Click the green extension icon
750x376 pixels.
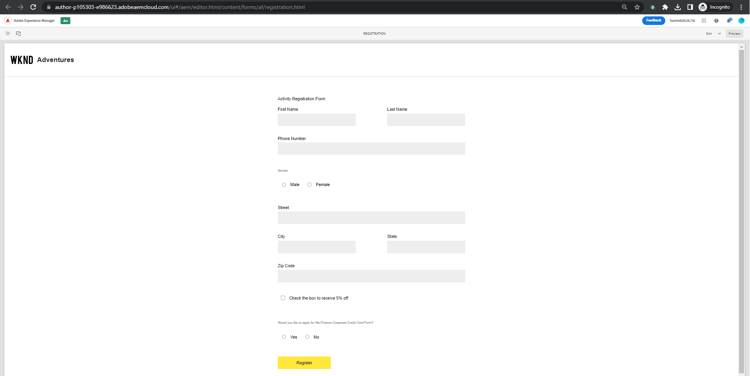[652, 7]
